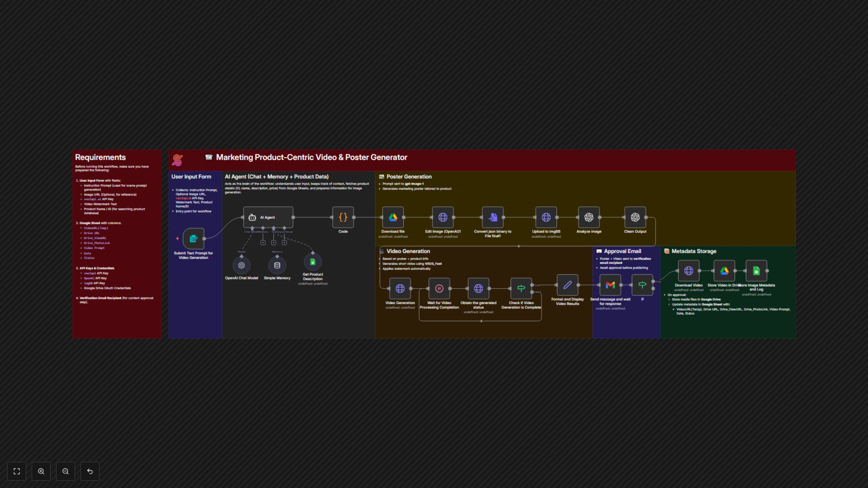Open the Get Product Description sheets node
Image resolution: width=868 pixels, height=488 pixels.
312,262
